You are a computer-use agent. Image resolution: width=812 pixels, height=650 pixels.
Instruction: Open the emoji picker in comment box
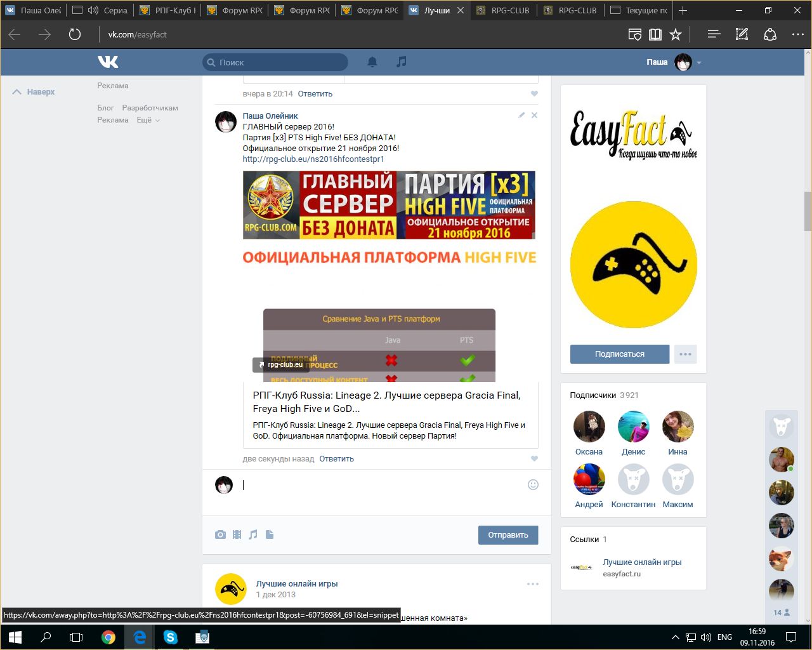pos(533,484)
